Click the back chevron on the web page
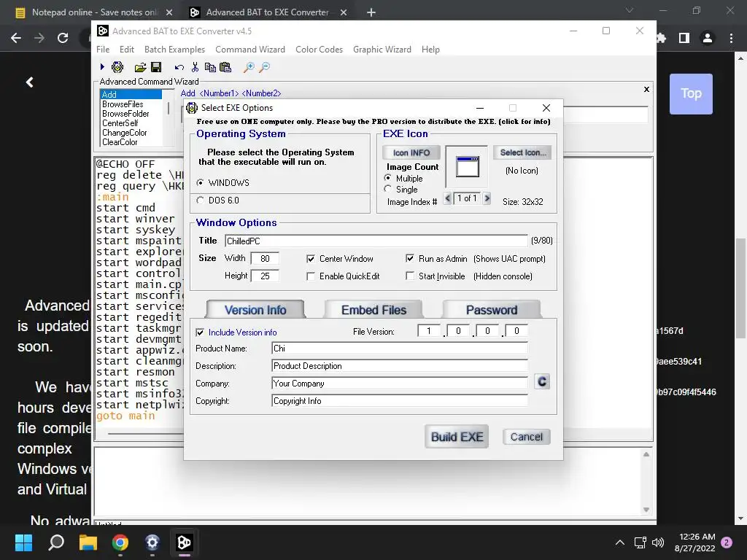This screenshot has height=560, width=747. click(29, 82)
